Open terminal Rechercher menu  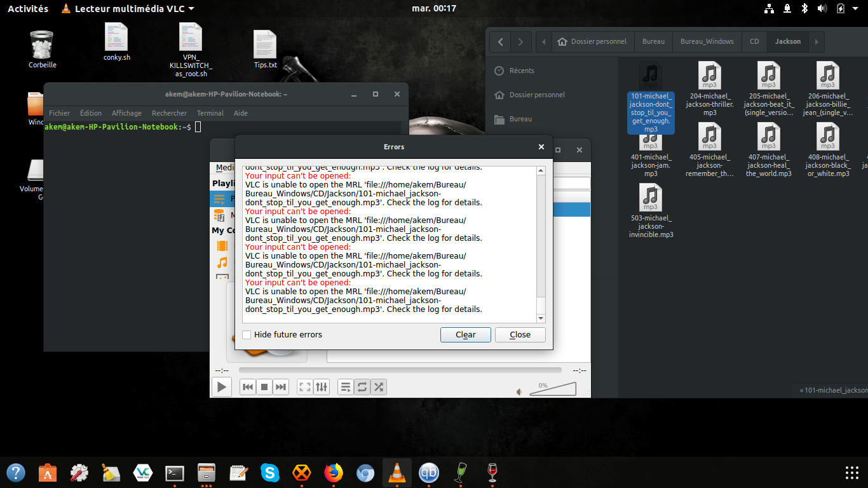click(169, 113)
